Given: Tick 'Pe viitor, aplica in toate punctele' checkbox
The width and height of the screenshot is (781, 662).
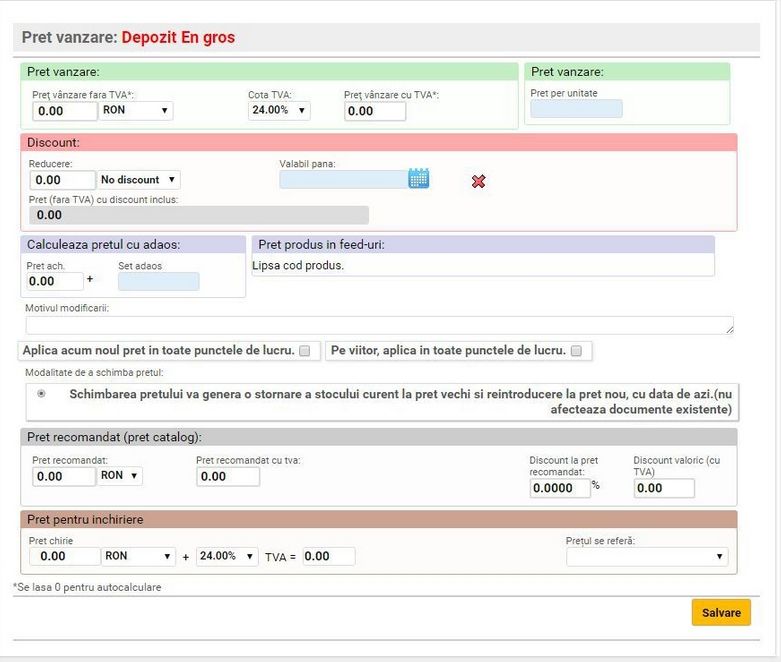Looking at the screenshot, I should point(577,351).
